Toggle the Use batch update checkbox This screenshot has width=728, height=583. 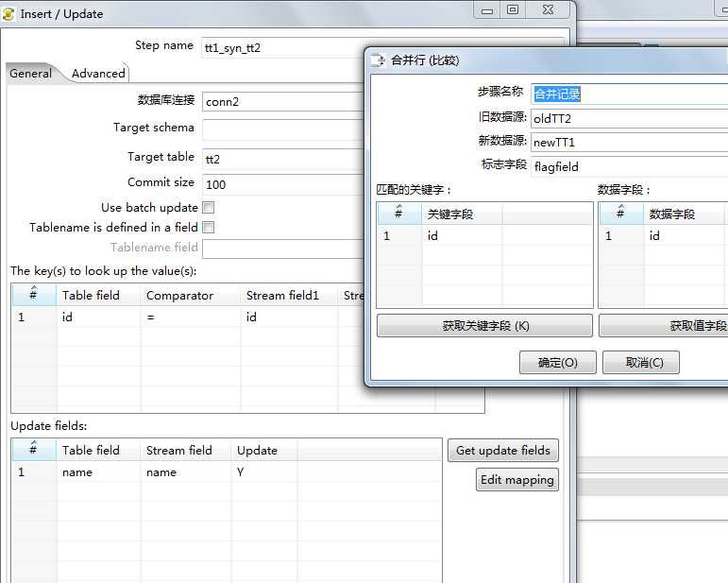click(x=209, y=207)
